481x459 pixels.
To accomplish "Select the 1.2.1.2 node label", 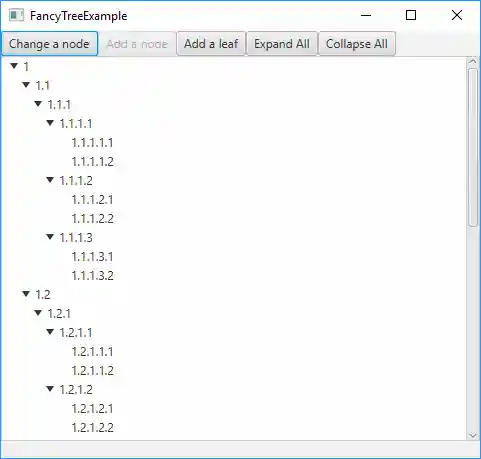I will [x=76, y=390].
